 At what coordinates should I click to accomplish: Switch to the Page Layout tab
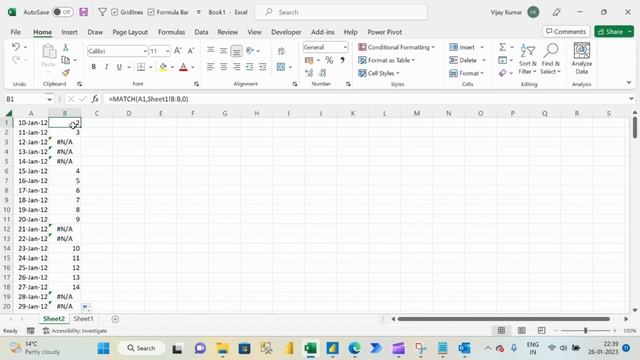(130, 32)
